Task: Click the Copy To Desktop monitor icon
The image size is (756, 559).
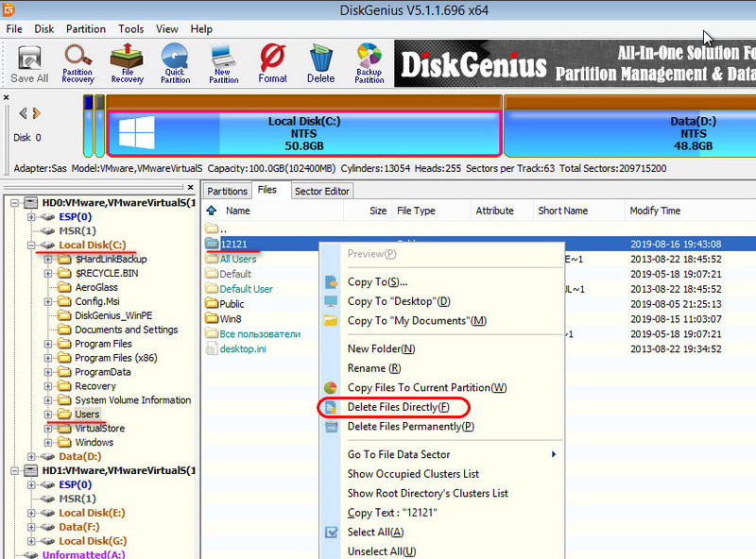Action: pyautogui.click(x=331, y=301)
